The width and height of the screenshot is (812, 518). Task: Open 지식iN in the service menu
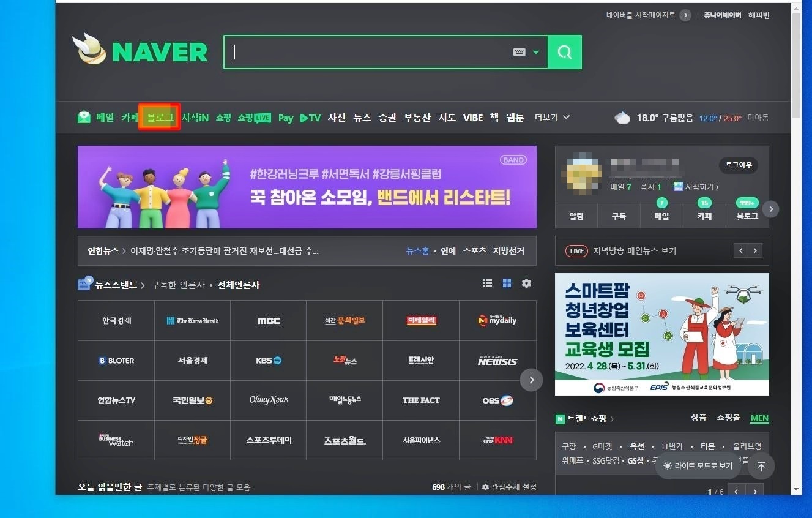(195, 118)
